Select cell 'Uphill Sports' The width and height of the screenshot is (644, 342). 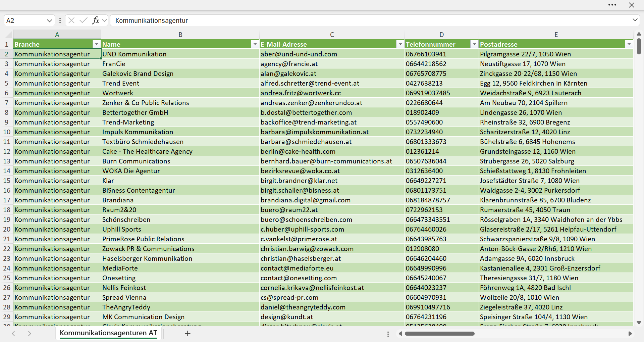180,229
